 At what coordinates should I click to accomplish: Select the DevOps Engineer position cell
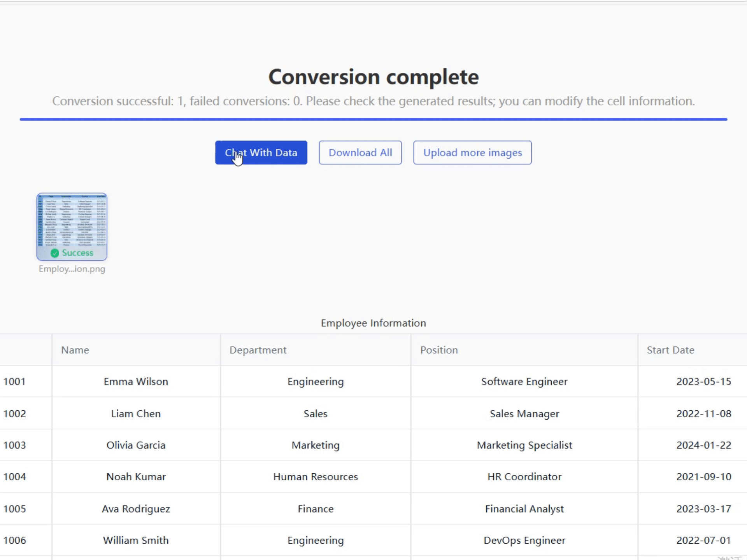point(524,541)
